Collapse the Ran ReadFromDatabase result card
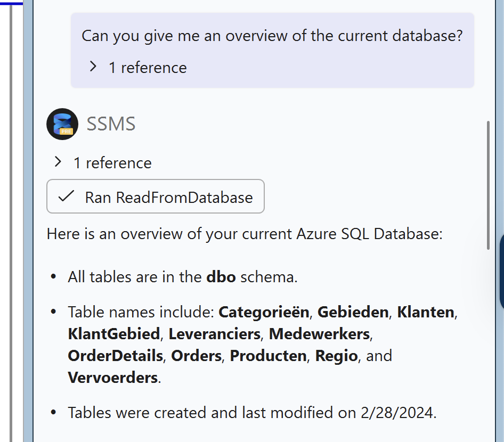 [x=156, y=197]
